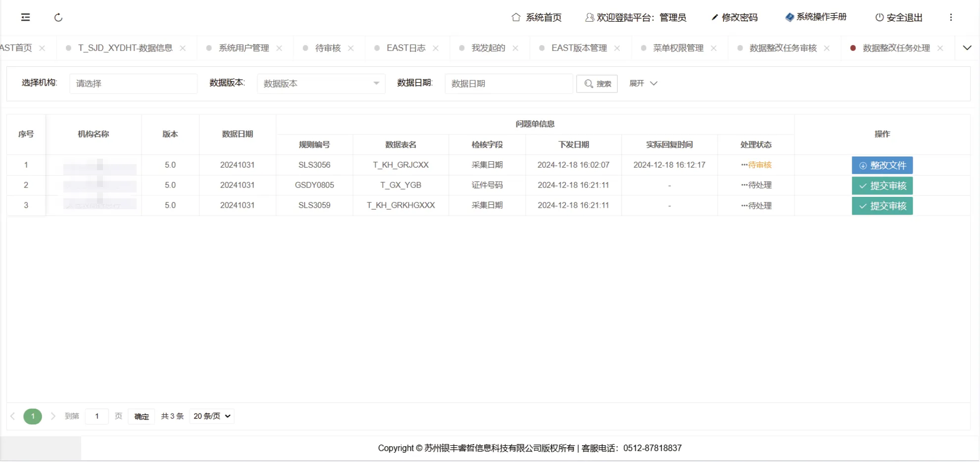Screen dimensions: 980x462
Task: Open the 数据版本 dropdown
Action: pos(321,84)
